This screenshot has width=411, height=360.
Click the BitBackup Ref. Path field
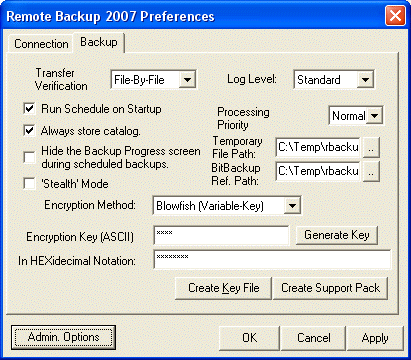(318, 171)
